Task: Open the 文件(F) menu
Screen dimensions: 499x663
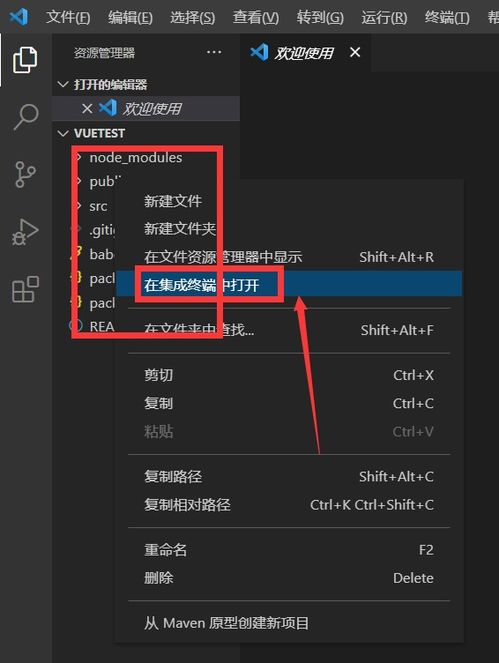Action: coord(68,17)
